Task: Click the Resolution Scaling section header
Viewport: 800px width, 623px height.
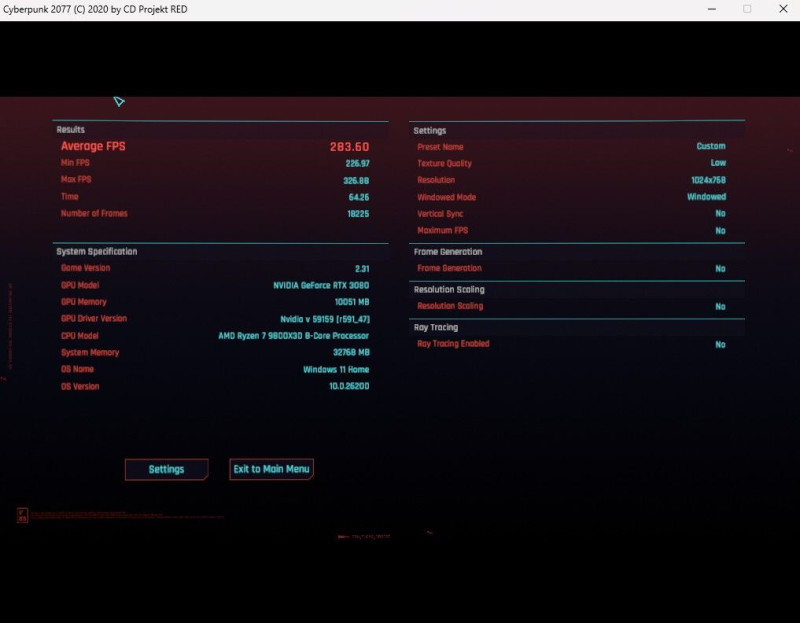Action: point(449,289)
